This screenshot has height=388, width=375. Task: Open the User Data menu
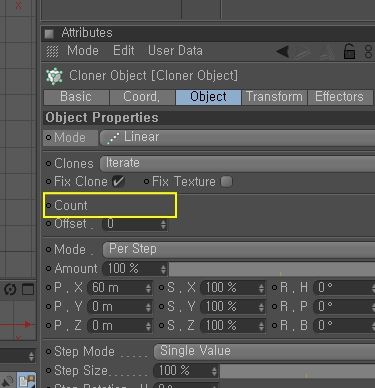point(175,51)
